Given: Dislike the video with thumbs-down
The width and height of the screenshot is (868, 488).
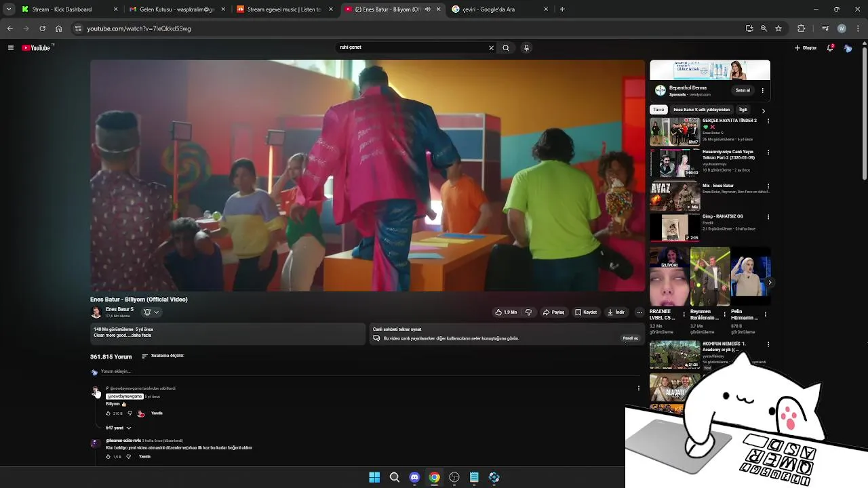Looking at the screenshot, I should coord(528,312).
